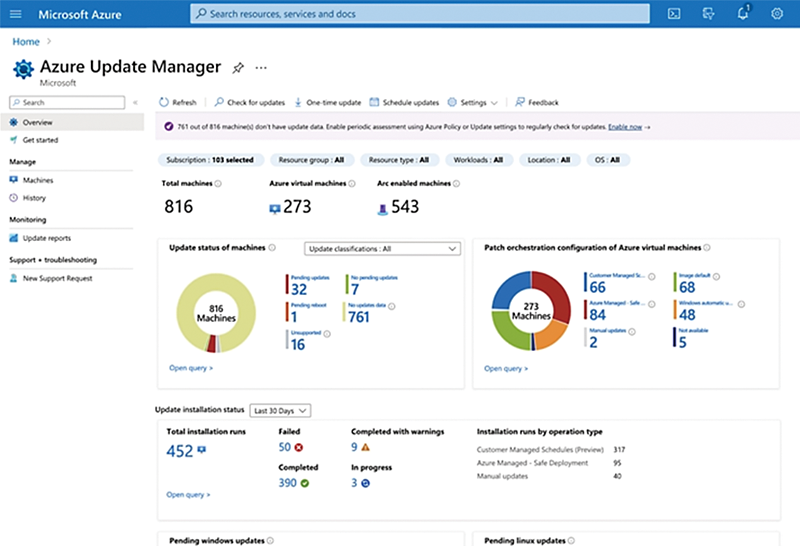The width and height of the screenshot is (800, 547).
Task: Pin Azure Update Manager to dashboard
Action: pos(238,67)
